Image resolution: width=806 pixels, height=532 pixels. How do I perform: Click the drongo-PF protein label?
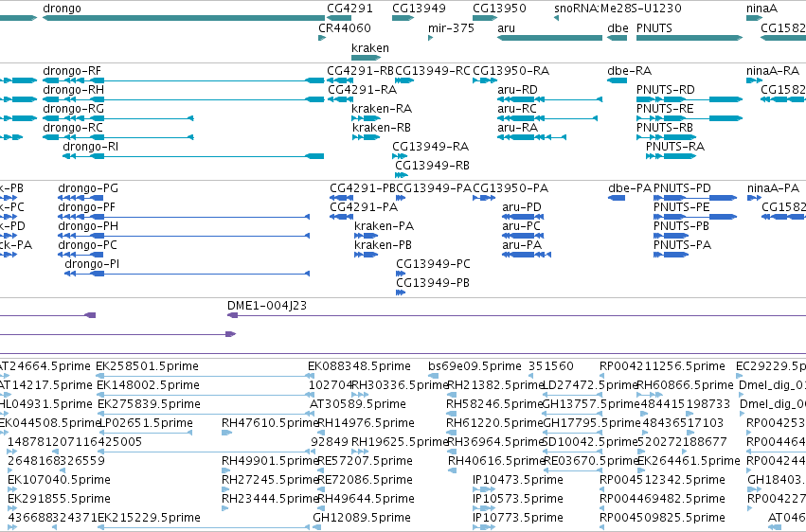click(86, 207)
